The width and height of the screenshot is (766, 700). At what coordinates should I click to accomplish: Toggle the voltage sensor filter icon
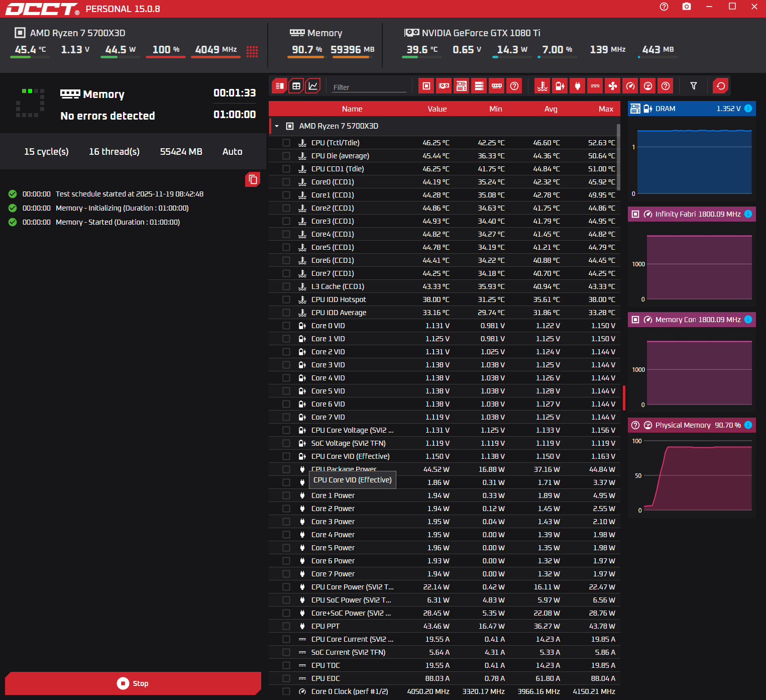tap(560, 86)
